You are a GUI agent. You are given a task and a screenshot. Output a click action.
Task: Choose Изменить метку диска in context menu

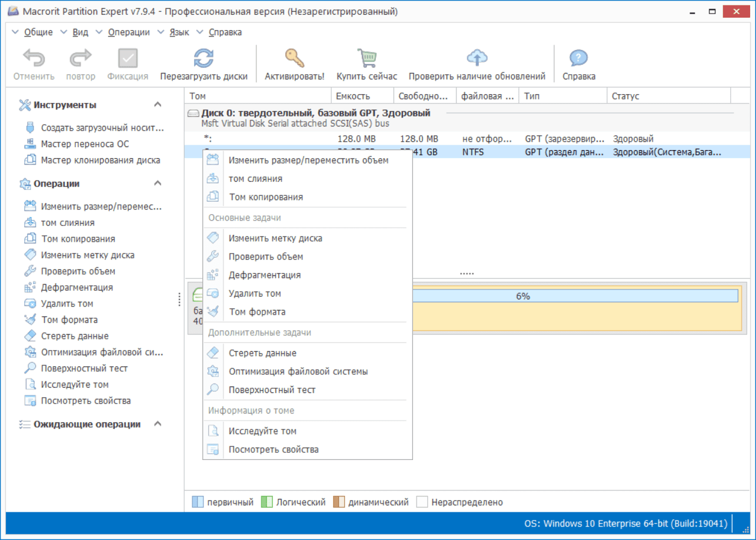(x=308, y=238)
